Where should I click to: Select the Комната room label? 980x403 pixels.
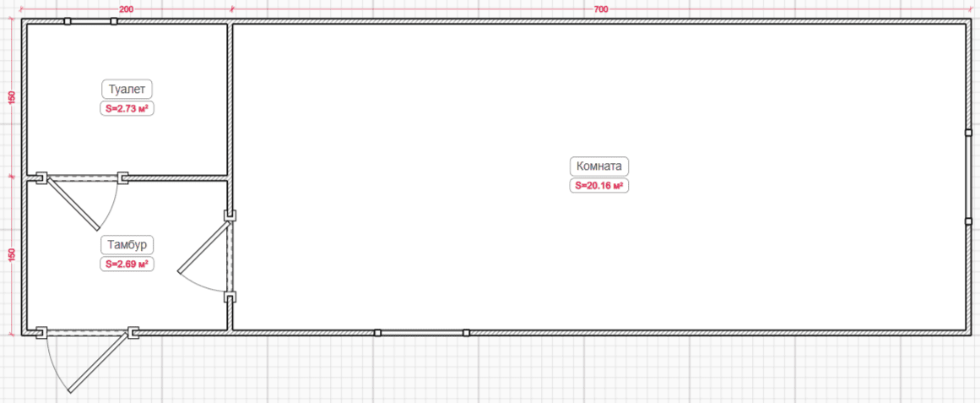tap(598, 166)
